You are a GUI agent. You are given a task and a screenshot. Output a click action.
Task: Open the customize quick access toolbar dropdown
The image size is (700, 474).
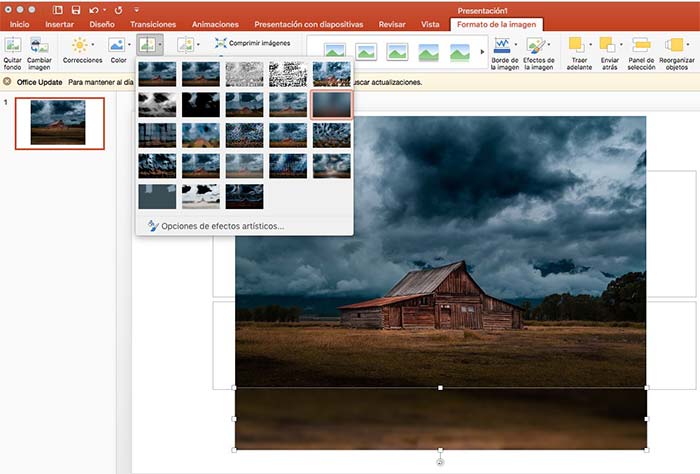tap(136, 10)
